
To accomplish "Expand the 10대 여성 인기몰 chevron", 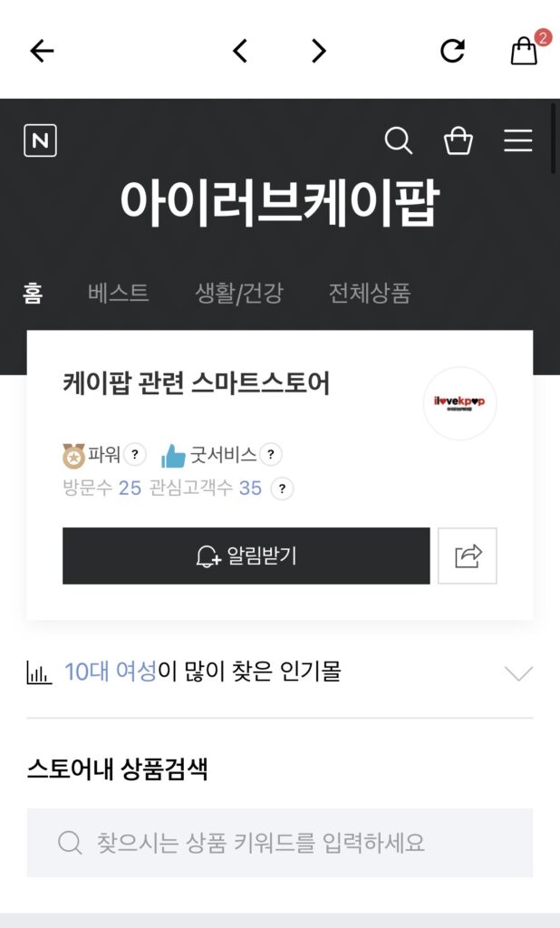I will (519, 673).
